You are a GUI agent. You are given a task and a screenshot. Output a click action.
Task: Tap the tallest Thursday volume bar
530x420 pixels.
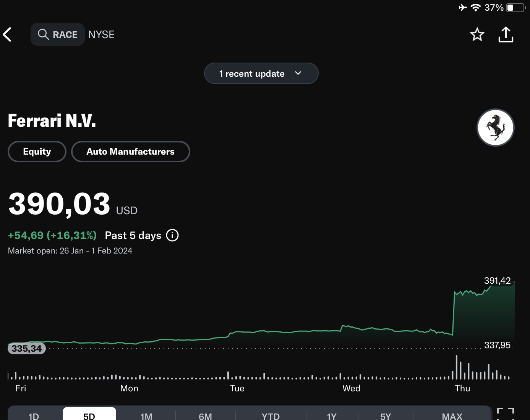(456, 367)
